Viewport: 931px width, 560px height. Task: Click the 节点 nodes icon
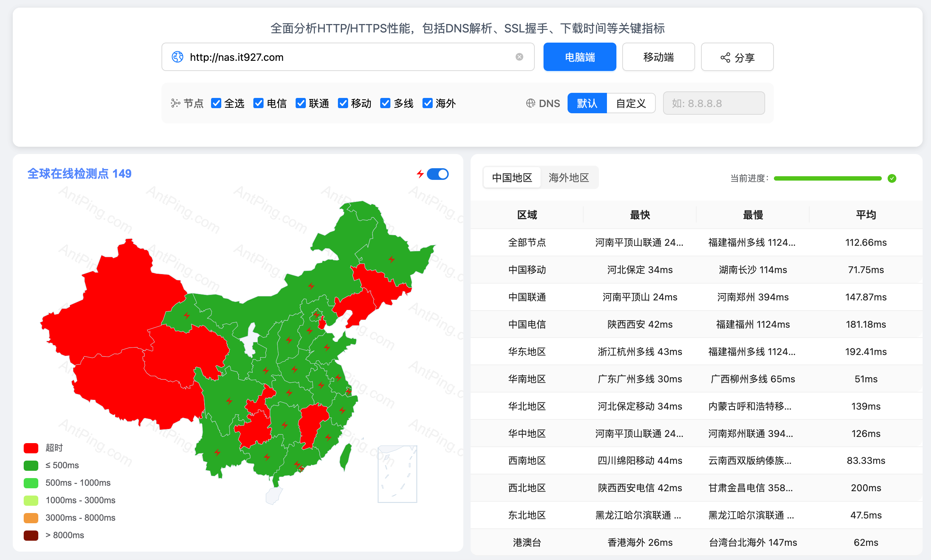tap(176, 103)
